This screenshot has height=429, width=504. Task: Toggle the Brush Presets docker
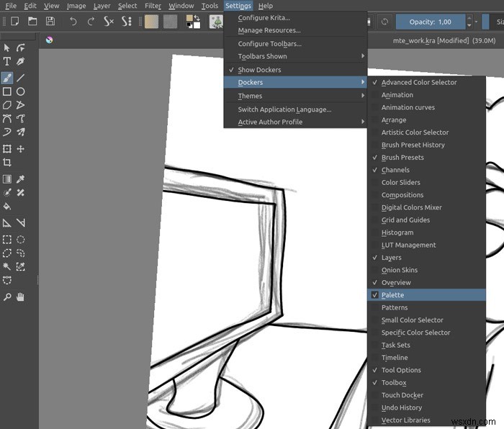pos(426,158)
